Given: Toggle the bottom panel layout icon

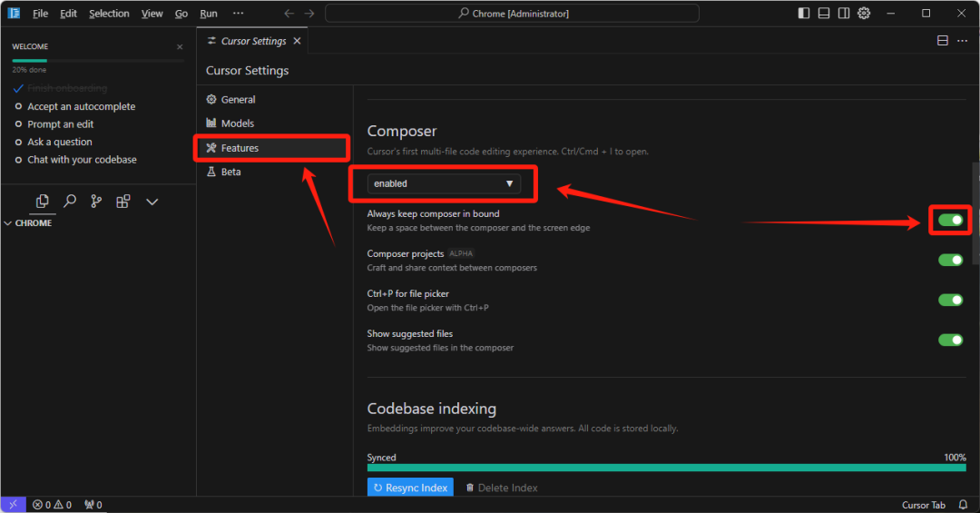Looking at the screenshot, I should pyautogui.click(x=824, y=13).
